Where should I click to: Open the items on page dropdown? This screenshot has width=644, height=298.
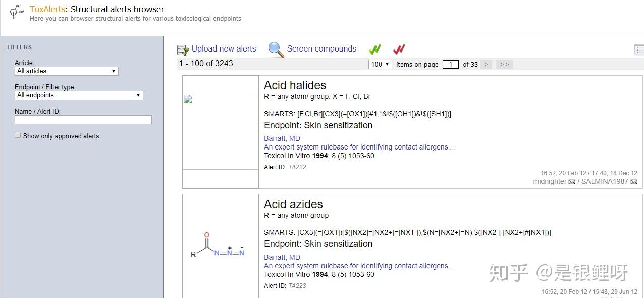381,64
